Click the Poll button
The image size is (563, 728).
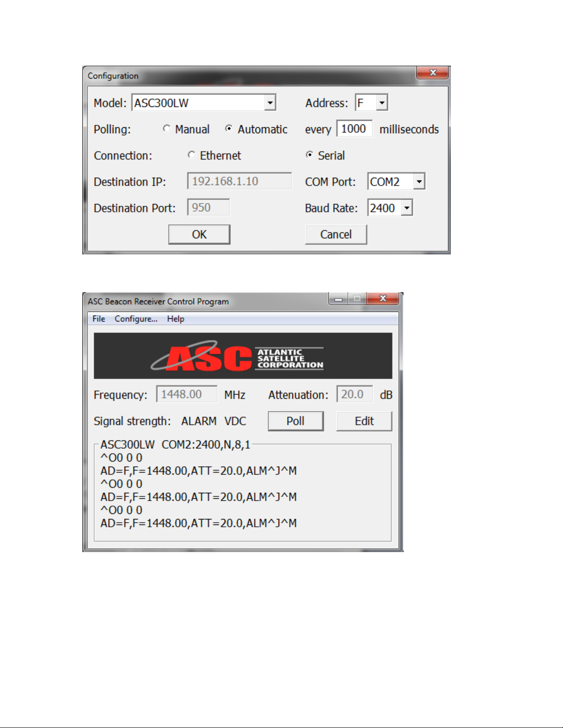296,421
